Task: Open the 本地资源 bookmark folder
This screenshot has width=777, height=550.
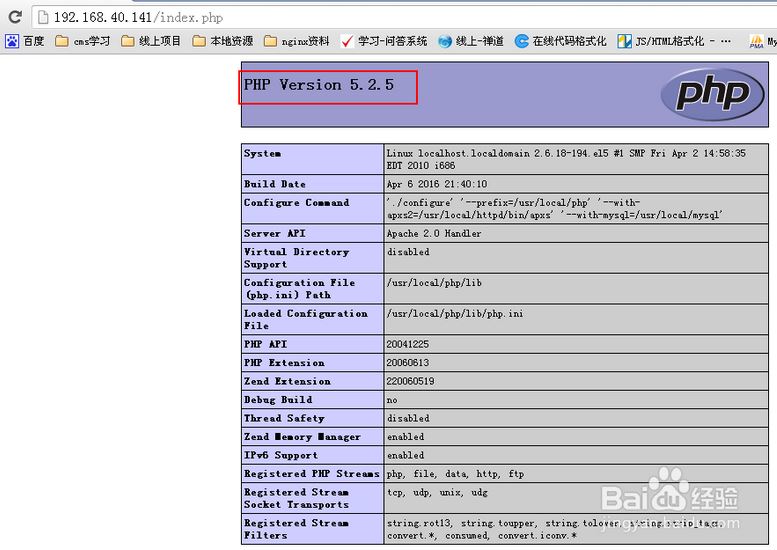Action: [222, 41]
